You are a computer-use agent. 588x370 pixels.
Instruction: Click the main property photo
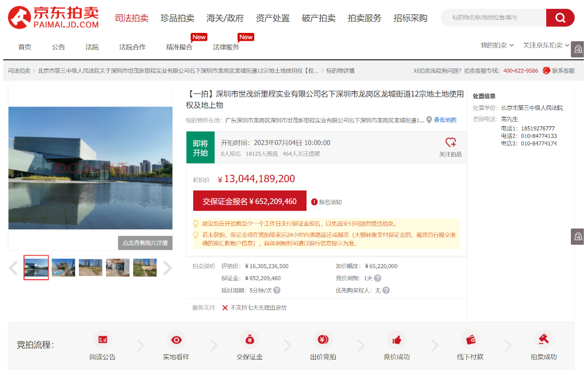tap(90, 168)
